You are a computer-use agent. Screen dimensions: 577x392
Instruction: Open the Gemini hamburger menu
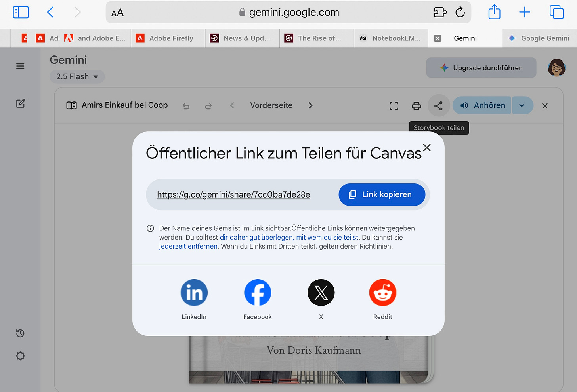[x=20, y=66]
